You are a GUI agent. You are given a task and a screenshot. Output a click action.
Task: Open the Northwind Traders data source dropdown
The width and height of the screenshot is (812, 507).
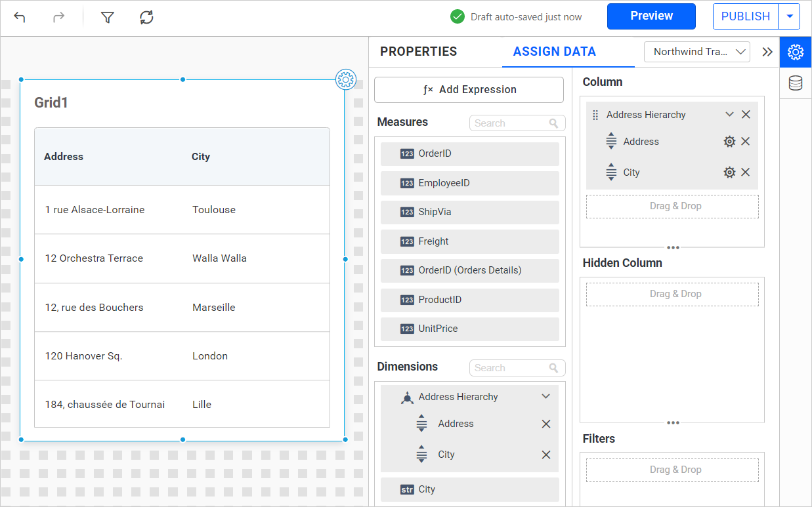pyautogui.click(x=696, y=52)
